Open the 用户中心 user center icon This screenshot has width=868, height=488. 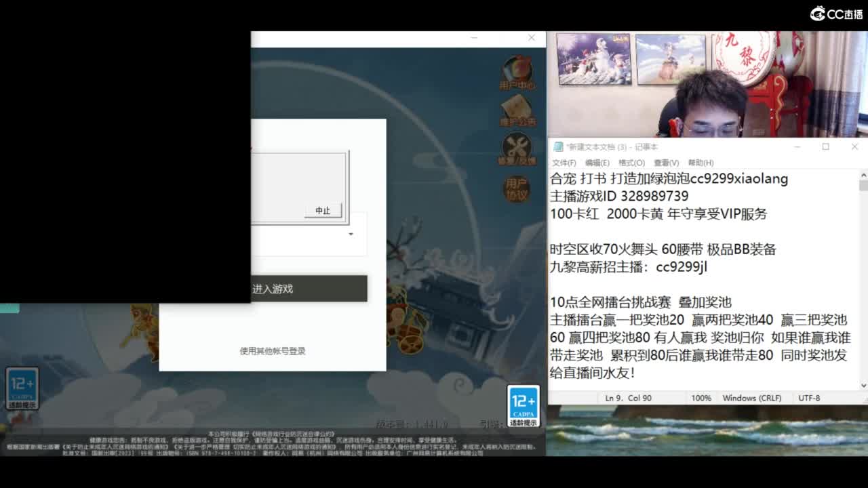click(517, 73)
